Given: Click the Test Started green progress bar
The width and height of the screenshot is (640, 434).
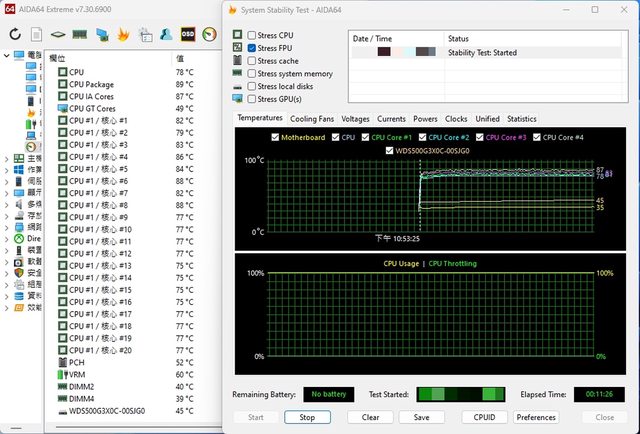Looking at the screenshot, I should [458, 394].
